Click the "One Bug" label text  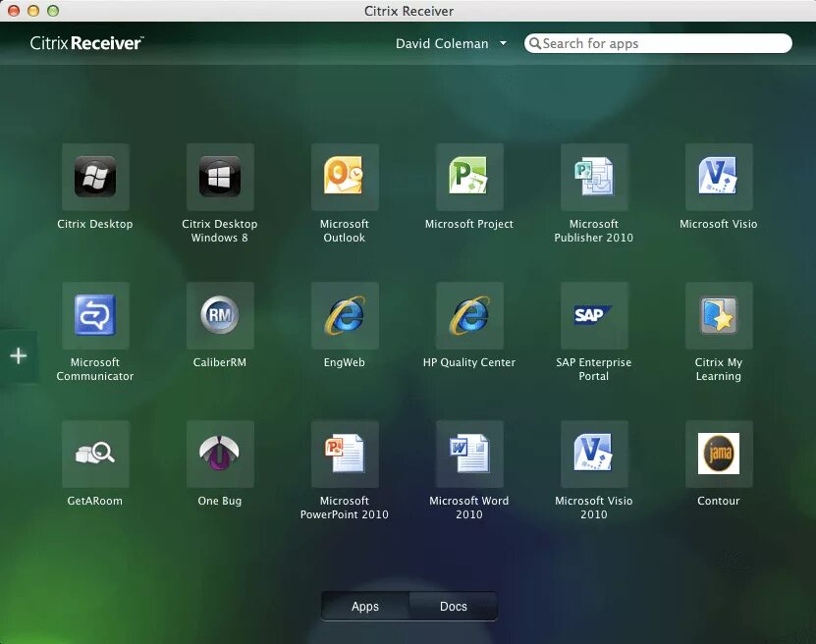click(x=220, y=501)
